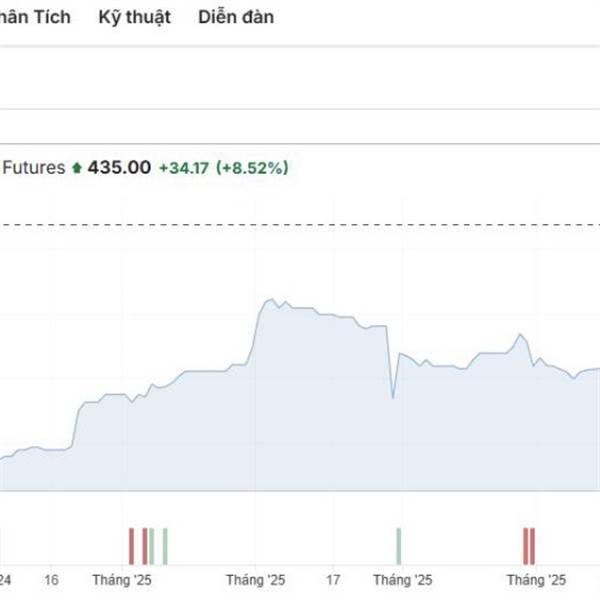Select the right marker of the rightmost red pair
600x600 pixels.
(x=532, y=546)
